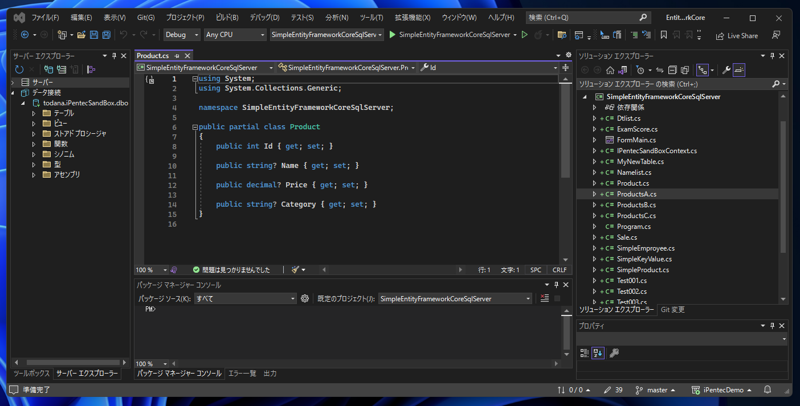The image size is (800, 406).
Task: Refresh Server Explorer with the refresh icon
Action: click(19, 69)
